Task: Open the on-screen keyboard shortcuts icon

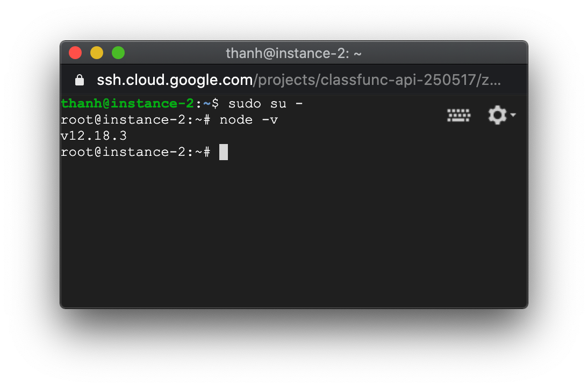Action: tap(458, 115)
